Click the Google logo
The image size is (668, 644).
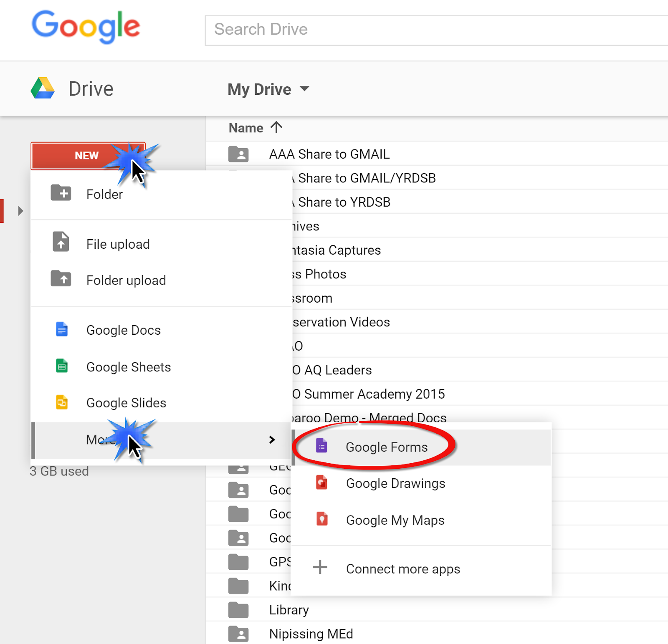(86, 27)
